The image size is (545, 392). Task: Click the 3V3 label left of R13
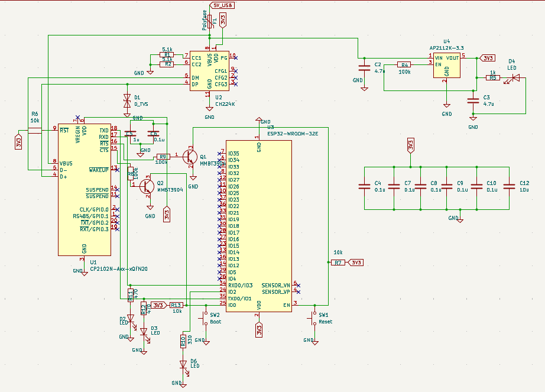tap(158, 305)
